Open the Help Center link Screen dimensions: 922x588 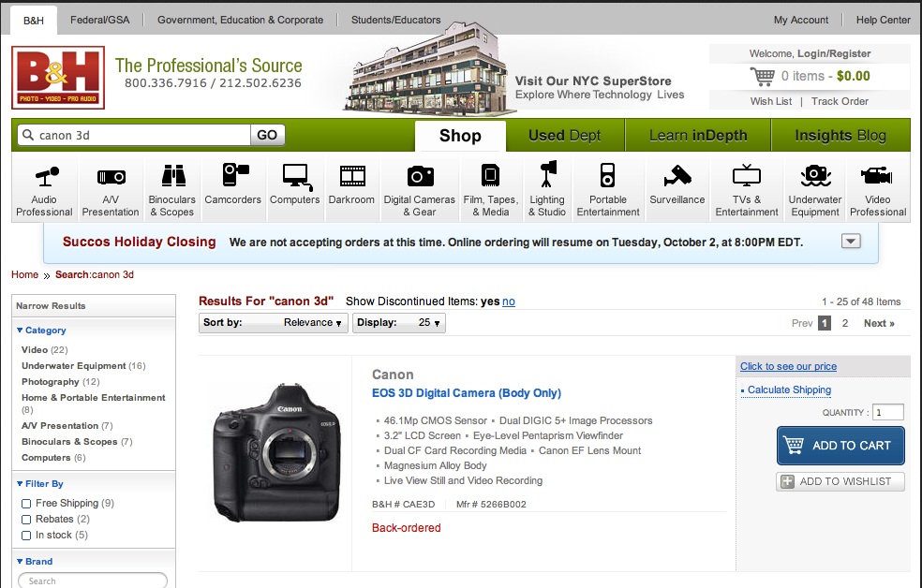pyautogui.click(x=884, y=20)
